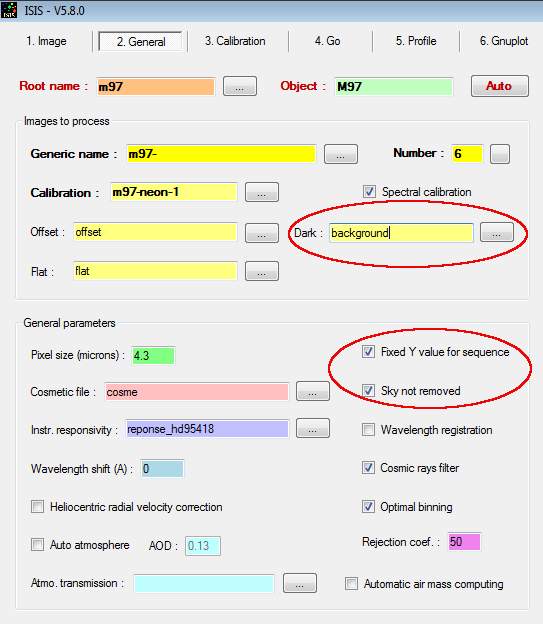Open the 5. Profile tab
The height and width of the screenshot is (624, 543).
[416, 41]
